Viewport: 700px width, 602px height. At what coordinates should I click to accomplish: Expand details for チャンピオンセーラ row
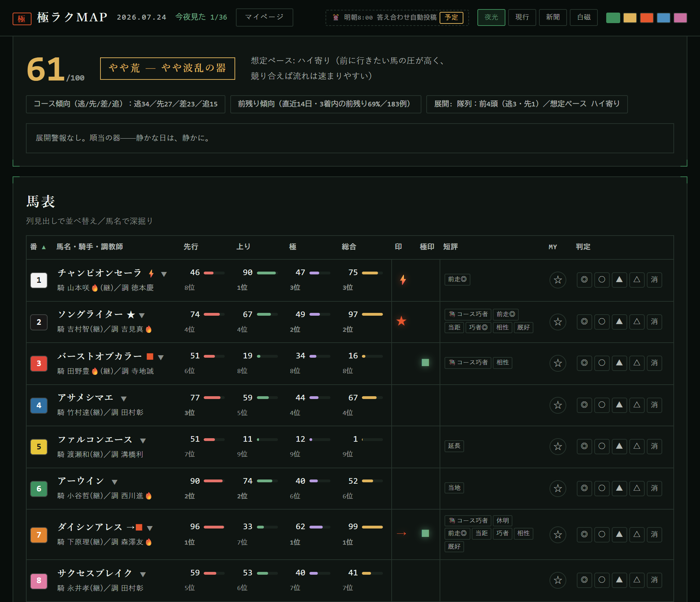coord(164,274)
